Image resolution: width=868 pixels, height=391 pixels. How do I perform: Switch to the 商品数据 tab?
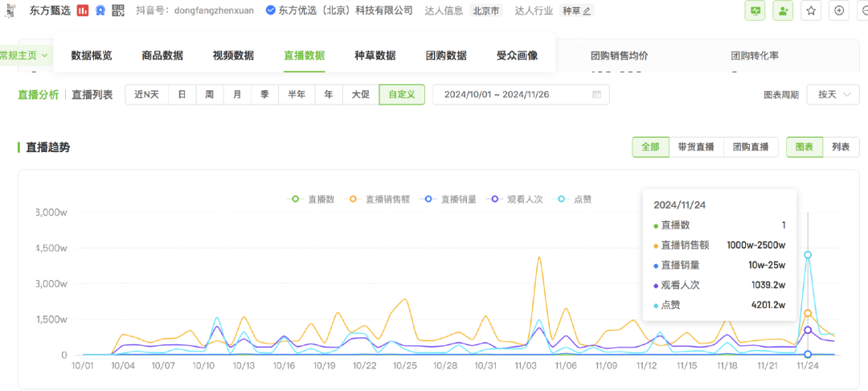pyautogui.click(x=162, y=56)
